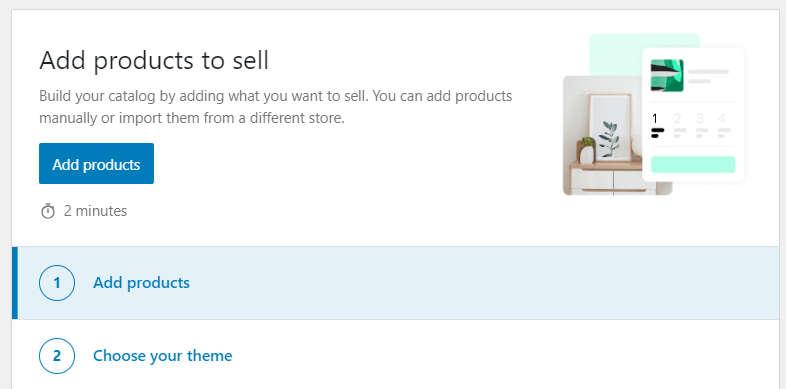Click the blue Add products button
The height and width of the screenshot is (389, 786).
click(96, 163)
